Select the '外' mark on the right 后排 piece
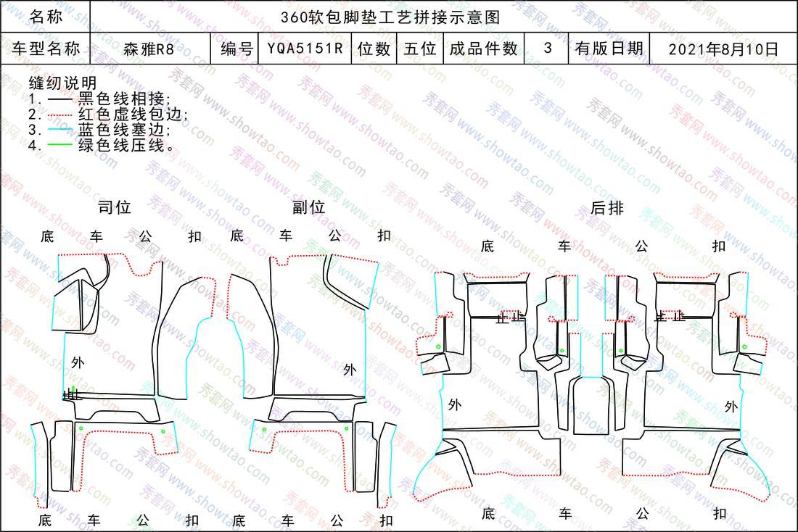The height and width of the screenshot is (532, 798). [731, 407]
